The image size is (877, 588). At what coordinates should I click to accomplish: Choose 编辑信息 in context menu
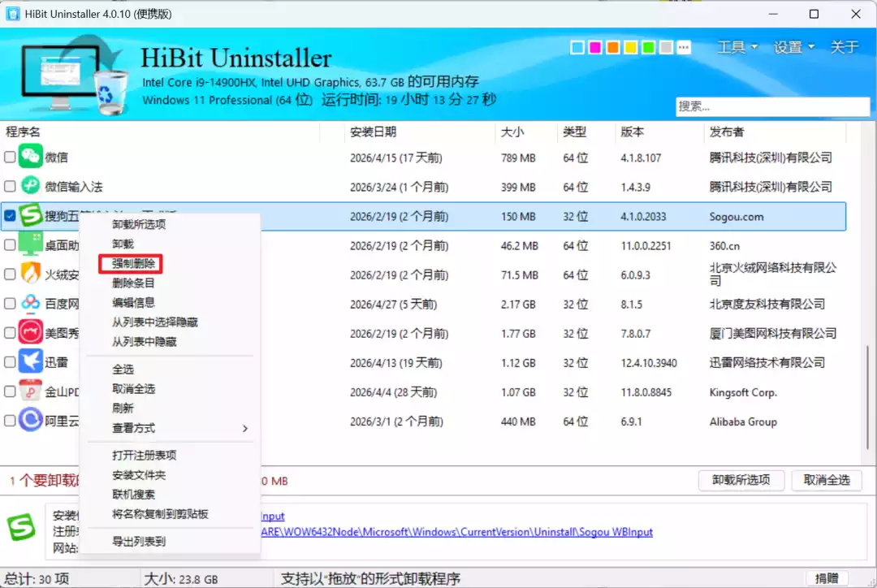[x=132, y=303]
